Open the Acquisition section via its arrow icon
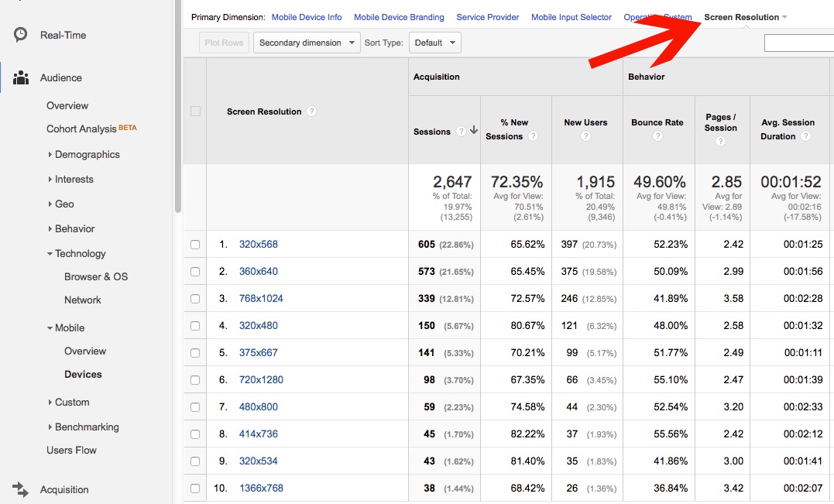 coord(19,489)
